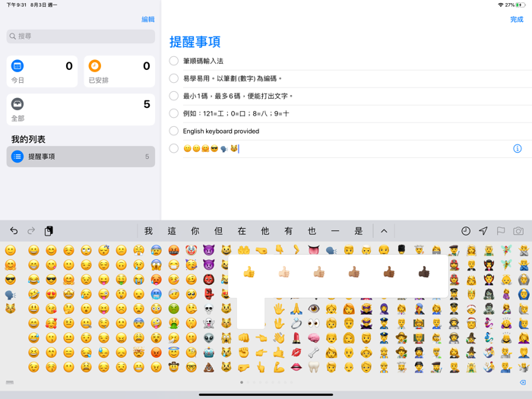Select 提醒事項 list in 我的列表
The image size is (532, 399).
point(81,157)
